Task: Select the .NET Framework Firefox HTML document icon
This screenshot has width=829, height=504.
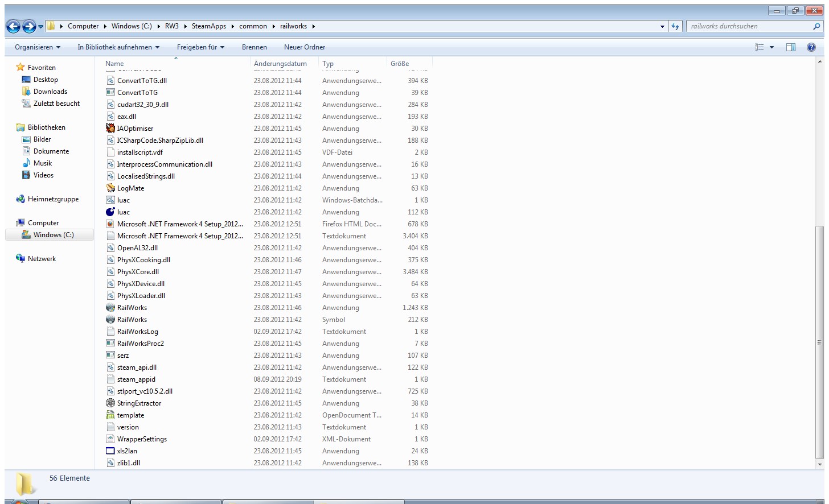Action: [110, 224]
